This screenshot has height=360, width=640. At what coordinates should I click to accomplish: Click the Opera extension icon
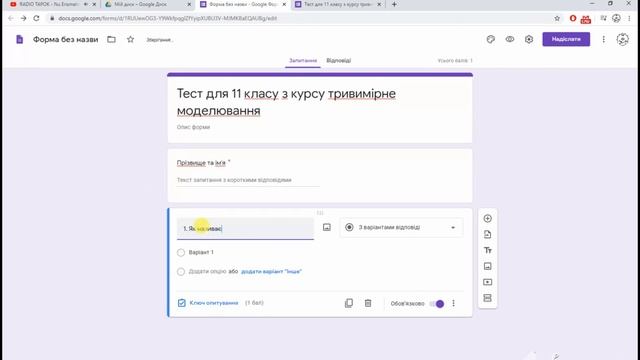[x=573, y=18]
